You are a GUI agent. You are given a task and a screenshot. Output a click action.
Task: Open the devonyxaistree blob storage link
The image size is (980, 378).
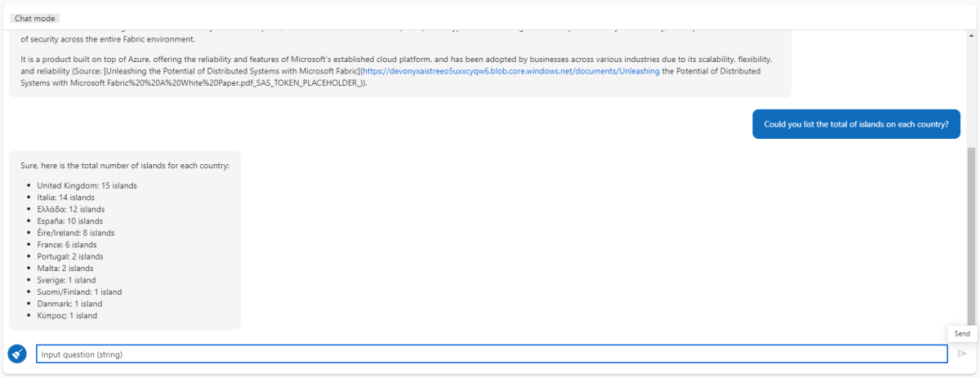click(511, 71)
